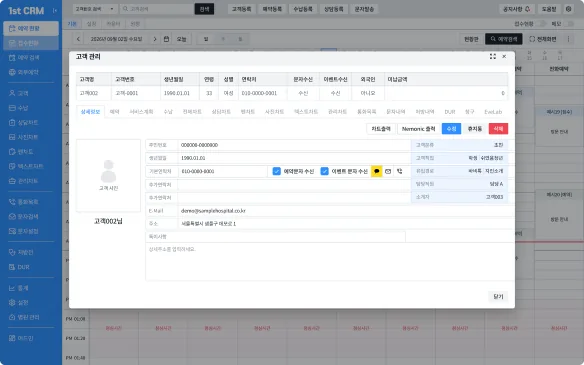Open the 소개자 field
The image size is (584, 365).
coord(459,197)
